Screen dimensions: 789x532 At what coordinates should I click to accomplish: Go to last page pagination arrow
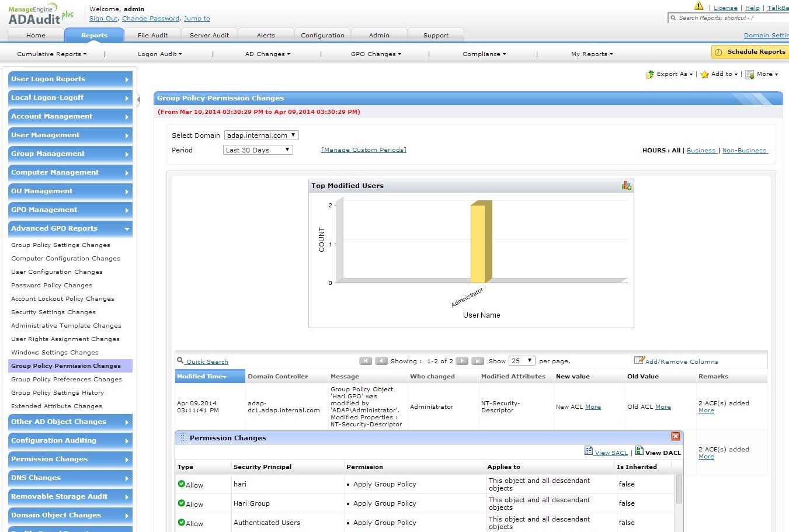click(x=478, y=361)
